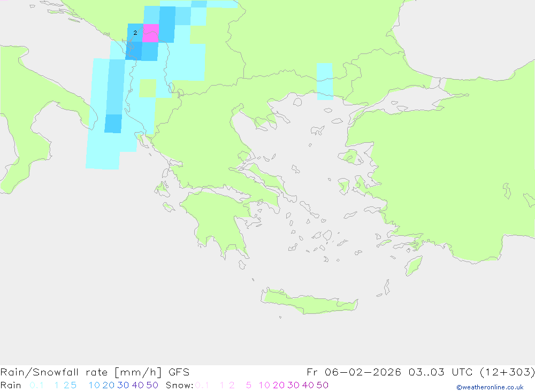This screenshot has height=392, width=535.
Task: Select the Snow legend value 10
Action: [x=264, y=385]
